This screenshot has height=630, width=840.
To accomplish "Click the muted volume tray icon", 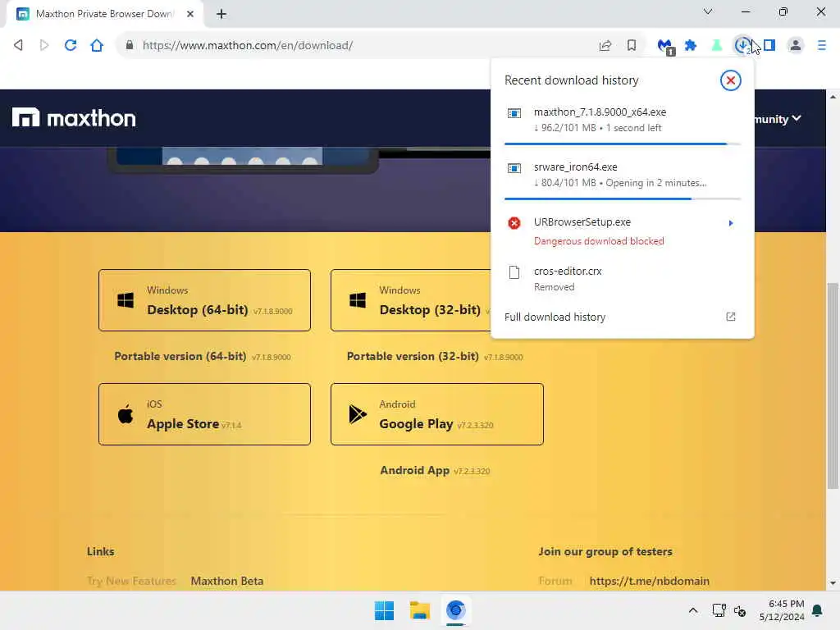I will click(x=741, y=610).
